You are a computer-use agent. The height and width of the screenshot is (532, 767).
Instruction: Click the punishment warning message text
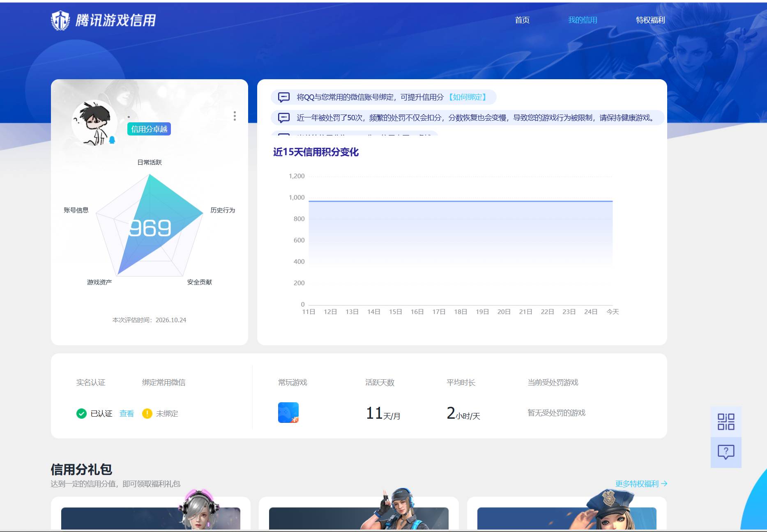tap(476, 118)
